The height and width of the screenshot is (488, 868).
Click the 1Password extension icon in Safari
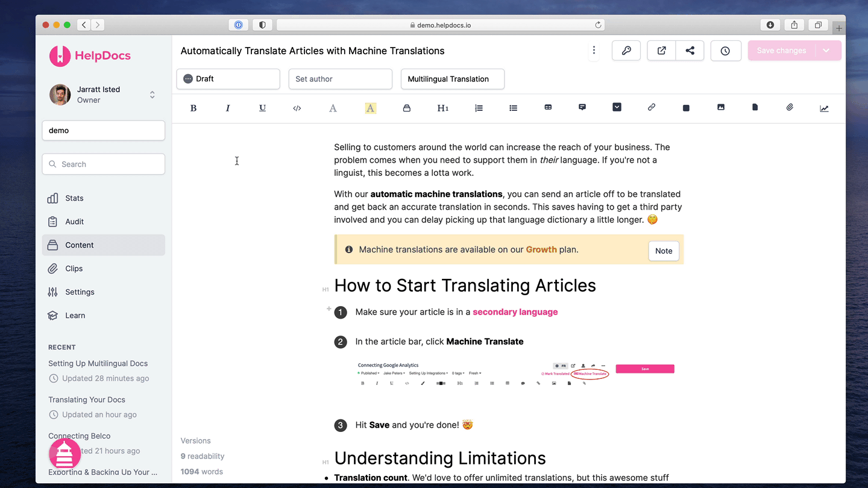(x=238, y=25)
